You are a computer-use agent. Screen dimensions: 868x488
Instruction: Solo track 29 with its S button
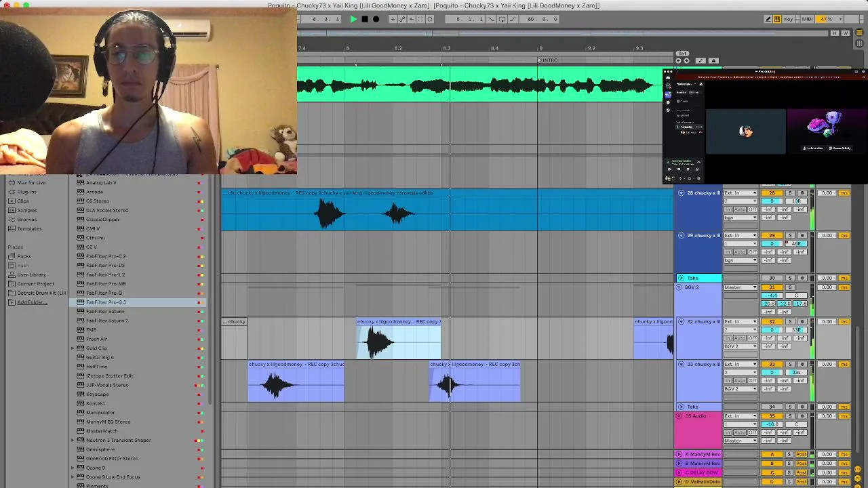(790, 235)
